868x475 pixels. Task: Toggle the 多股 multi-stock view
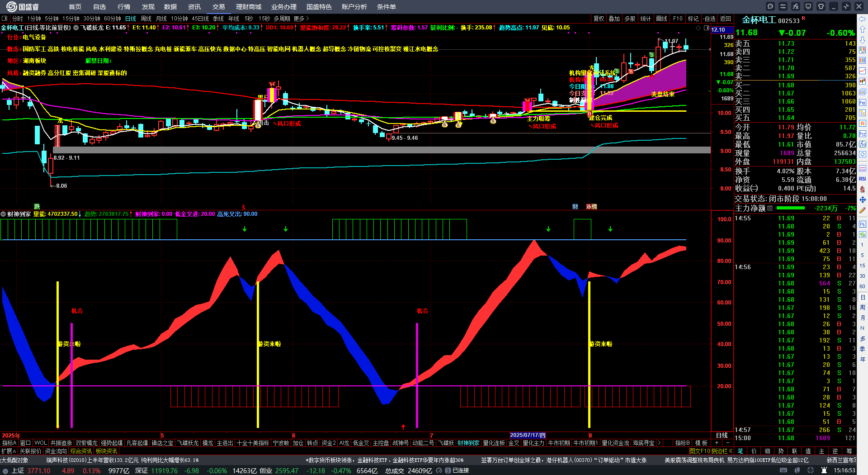pyautogui.click(x=630, y=19)
